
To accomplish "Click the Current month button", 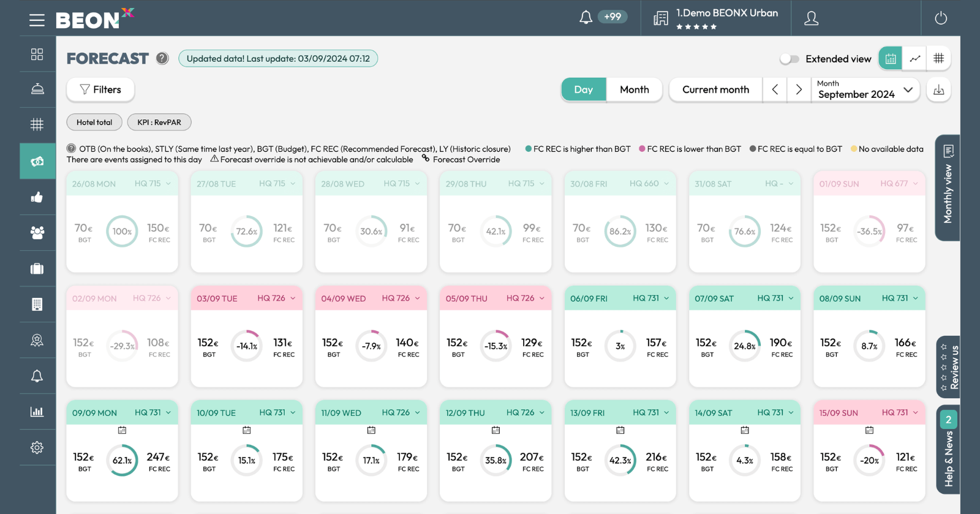I will pyautogui.click(x=715, y=89).
